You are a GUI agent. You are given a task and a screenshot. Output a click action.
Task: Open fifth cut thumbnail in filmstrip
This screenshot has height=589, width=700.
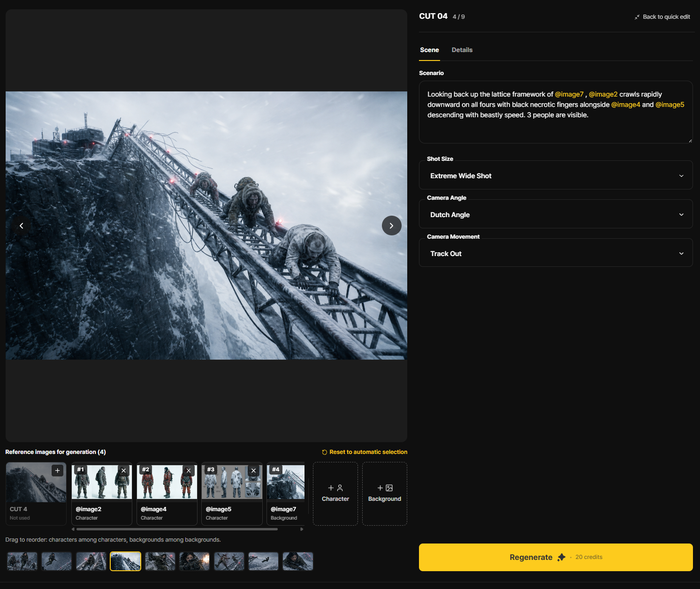pos(160,561)
